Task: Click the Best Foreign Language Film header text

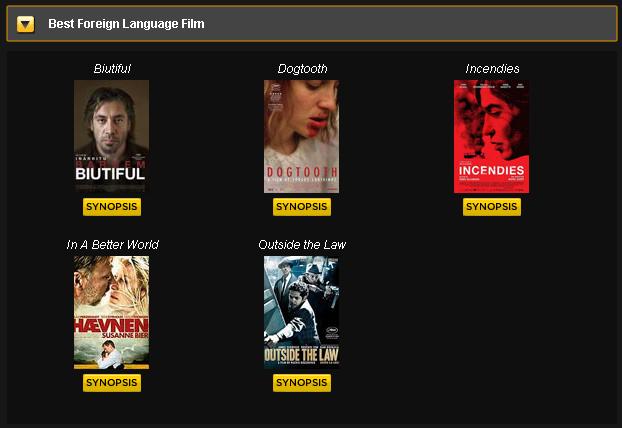Action: [126, 24]
